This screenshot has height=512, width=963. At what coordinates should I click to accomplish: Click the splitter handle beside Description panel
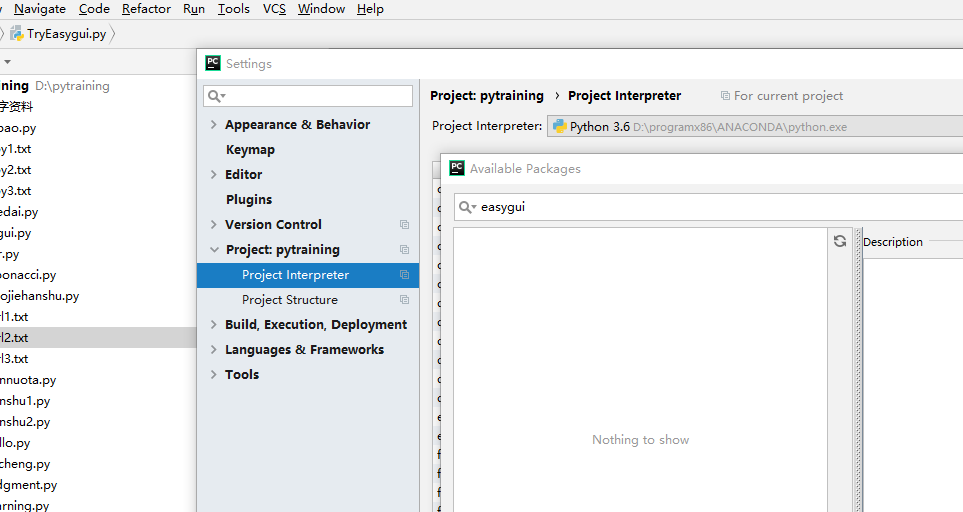point(859,368)
